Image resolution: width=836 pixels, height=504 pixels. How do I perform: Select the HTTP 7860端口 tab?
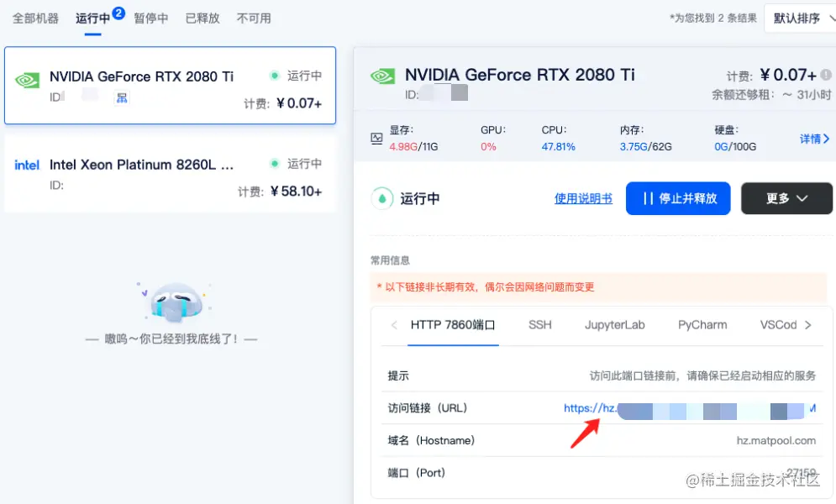453,325
